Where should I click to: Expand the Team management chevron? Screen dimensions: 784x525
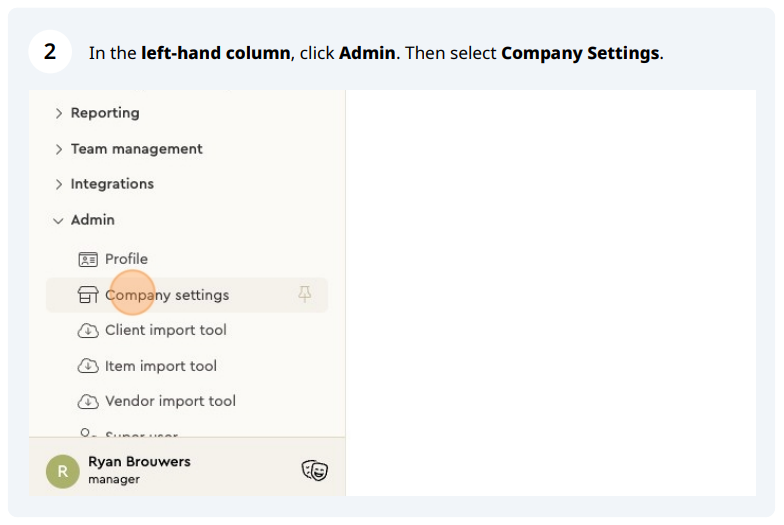pos(59,149)
